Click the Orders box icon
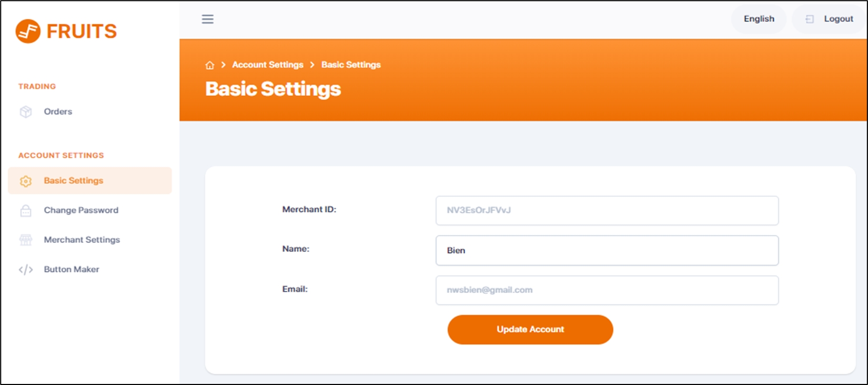Screen dimensions: 868x385 point(26,112)
